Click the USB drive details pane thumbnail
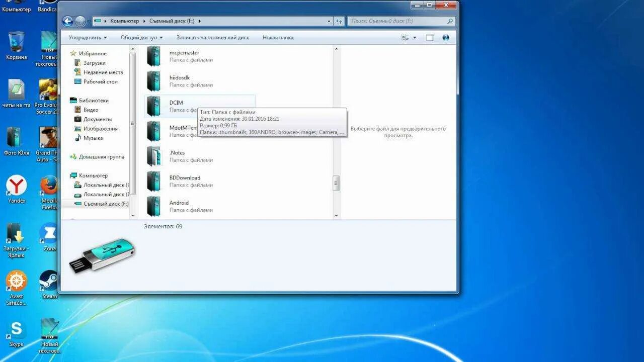 102,256
